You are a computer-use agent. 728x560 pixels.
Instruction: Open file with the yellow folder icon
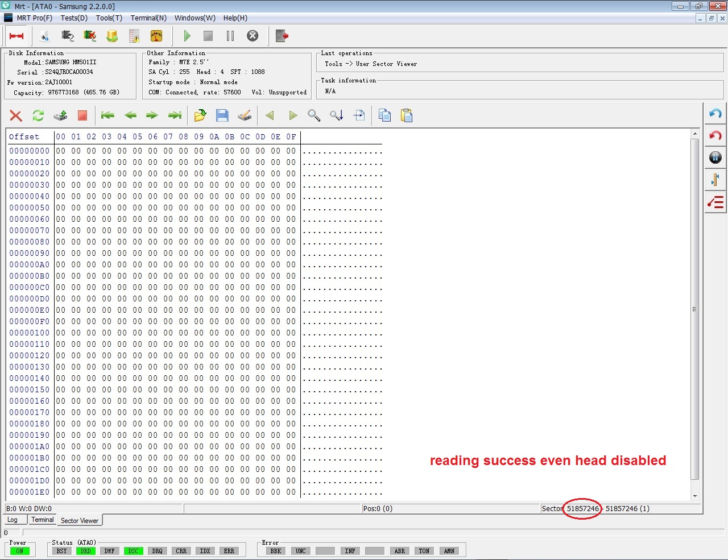(200, 116)
